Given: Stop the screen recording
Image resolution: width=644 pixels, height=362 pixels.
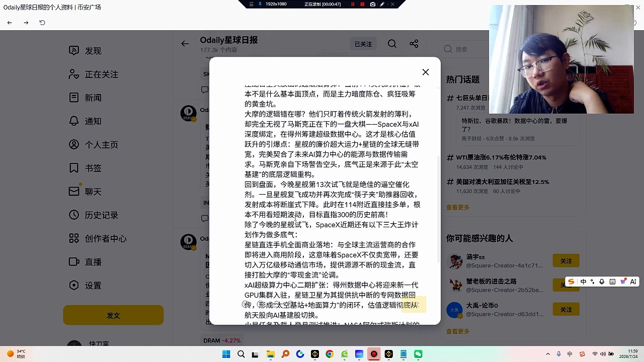Looking at the screenshot, I should click(362, 4).
